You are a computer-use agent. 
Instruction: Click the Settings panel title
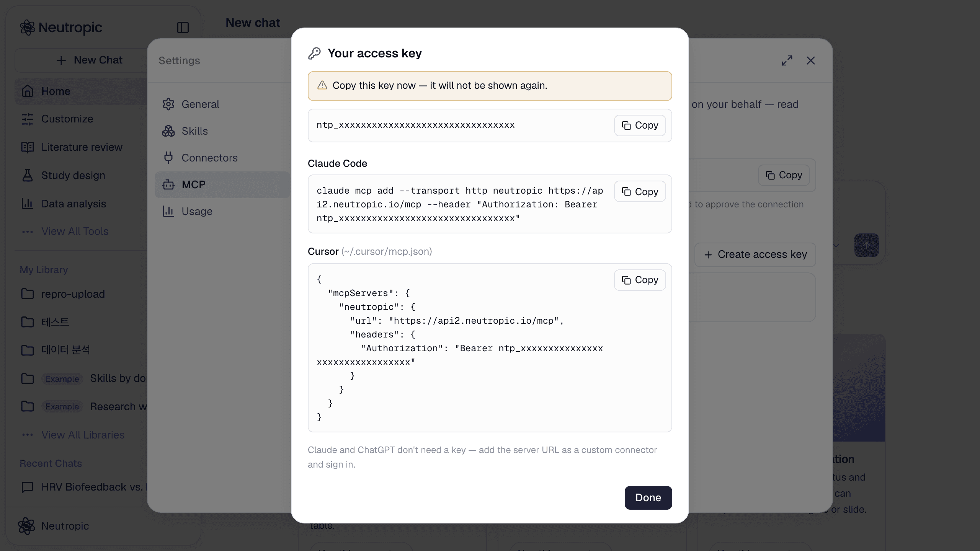(179, 61)
